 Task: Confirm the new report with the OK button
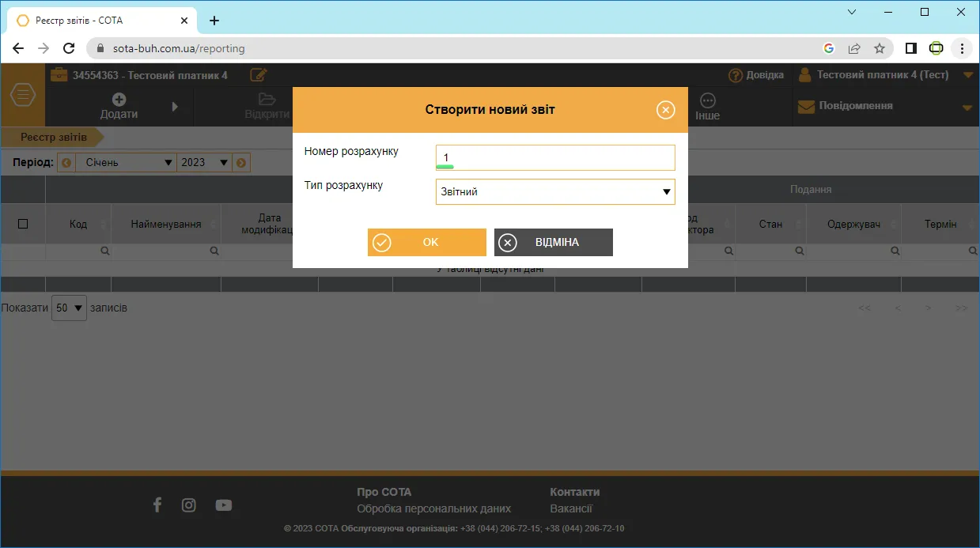click(427, 243)
